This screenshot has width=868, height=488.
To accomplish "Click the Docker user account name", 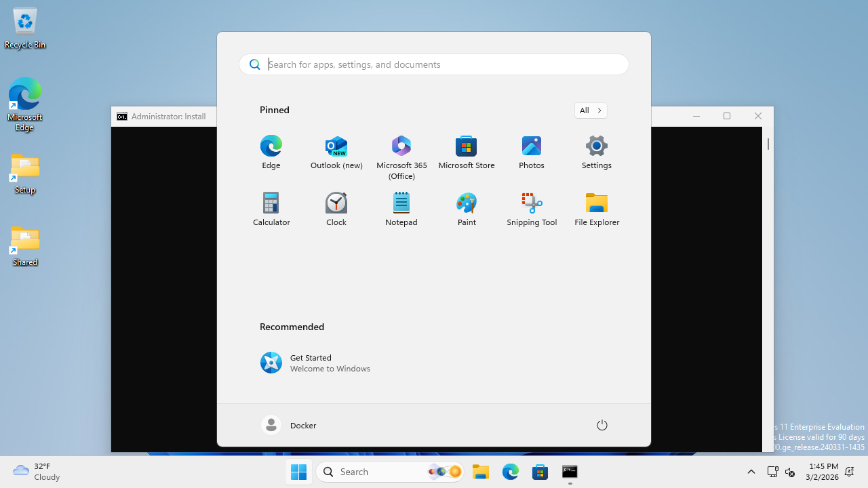I will tap(302, 425).
